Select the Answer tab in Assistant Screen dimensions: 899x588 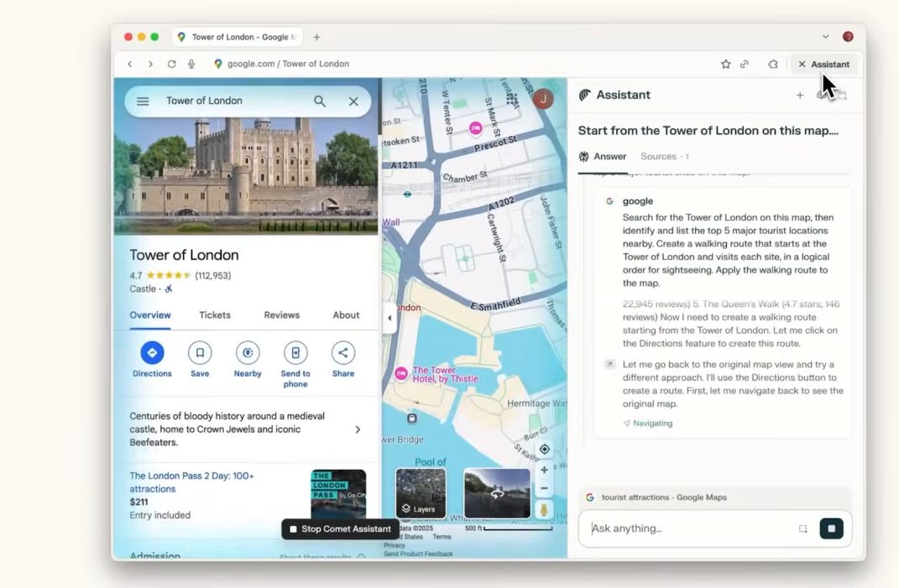(x=603, y=157)
